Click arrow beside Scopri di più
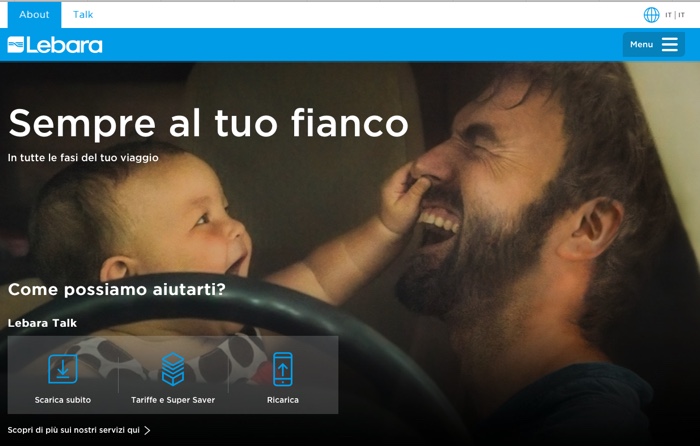Image resolution: width=700 pixels, height=446 pixels. (147, 430)
